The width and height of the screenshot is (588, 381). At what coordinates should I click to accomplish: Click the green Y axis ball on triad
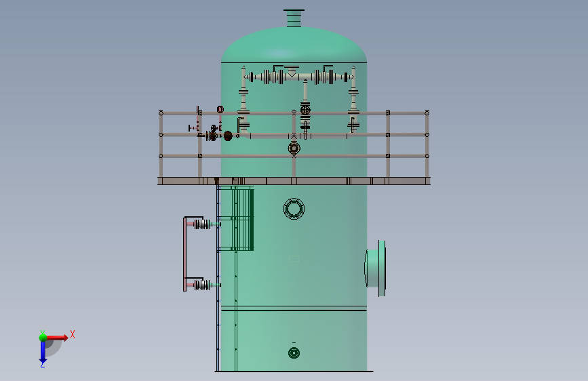pos(43,338)
